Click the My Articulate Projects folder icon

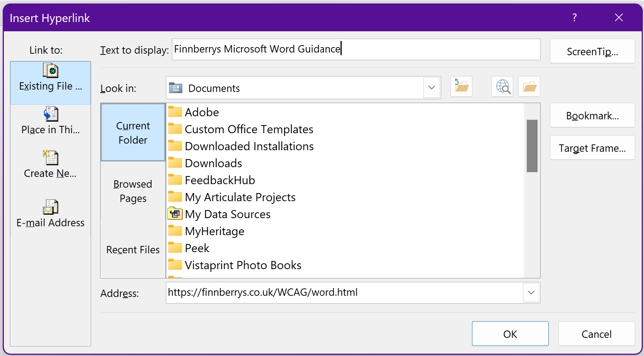pyautogui.click(x=175, y=197)
